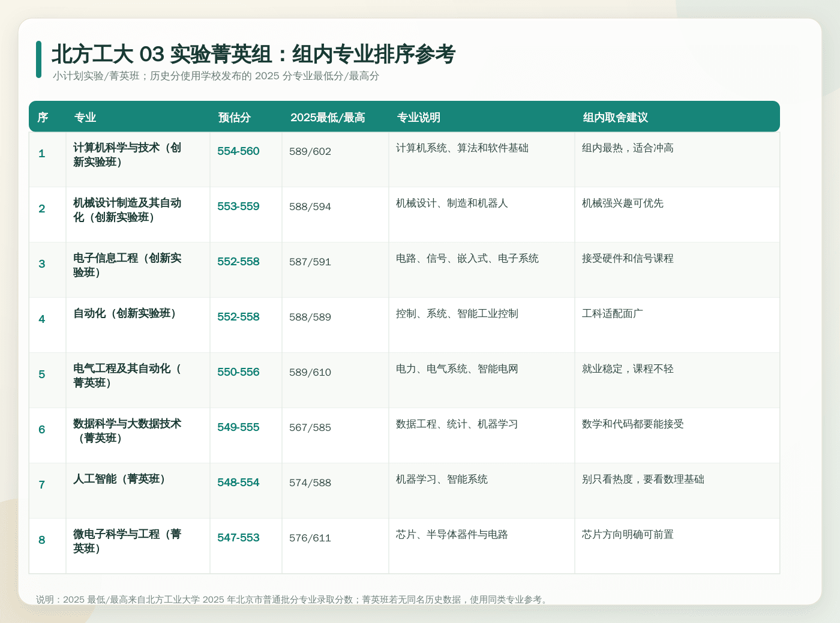Click the 588/594 score cell
This screenshot has width=840, height=623.
(x=310, y=206)
